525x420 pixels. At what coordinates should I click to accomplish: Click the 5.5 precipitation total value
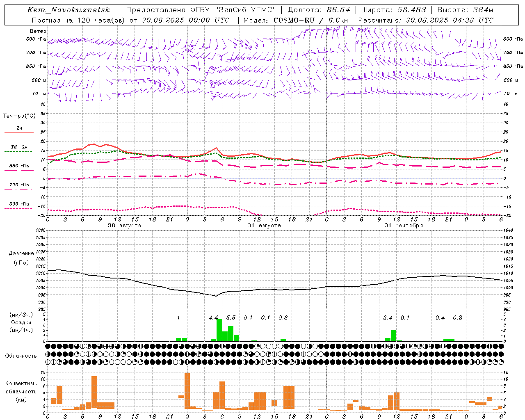click(231, 317)
